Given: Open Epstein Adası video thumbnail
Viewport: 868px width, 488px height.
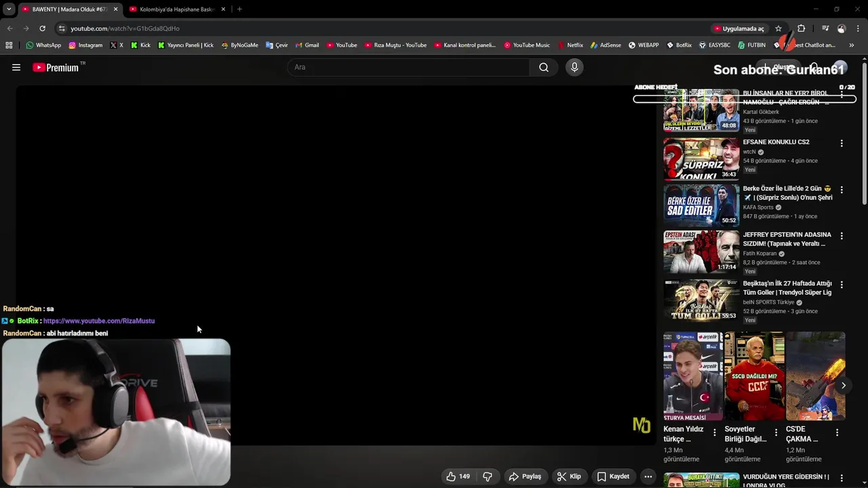Looking at the screenshot, I should (701, 251).
